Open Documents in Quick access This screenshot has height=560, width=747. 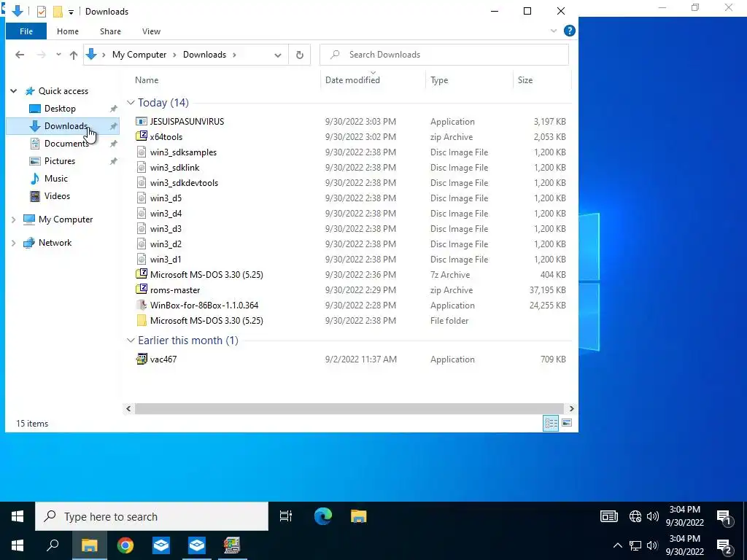(66, 144)
